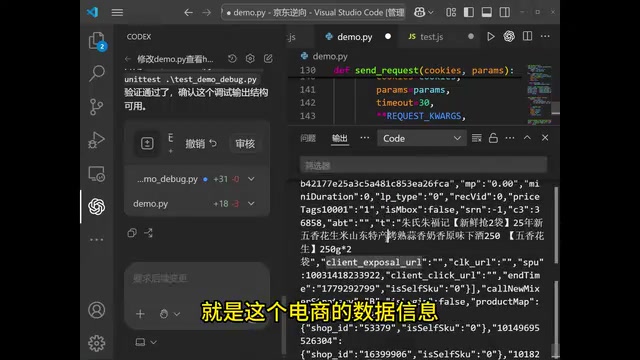This screenshot has height=360, width=640.
Task: Open the Source Control view
Action: click(96, 107)
